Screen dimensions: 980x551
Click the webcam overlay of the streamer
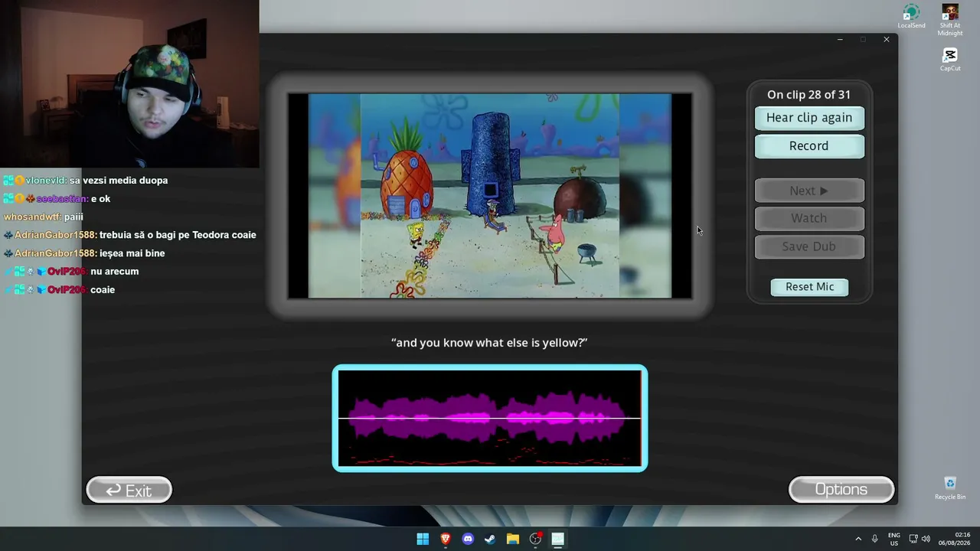tap(129, 84)
